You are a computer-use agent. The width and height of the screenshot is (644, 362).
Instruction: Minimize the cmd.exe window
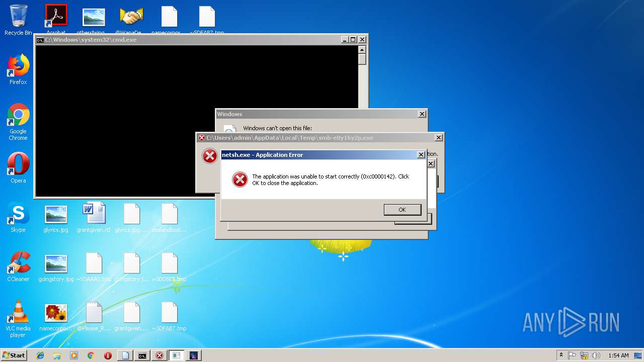pyautogui.click(x=345, y=40)
